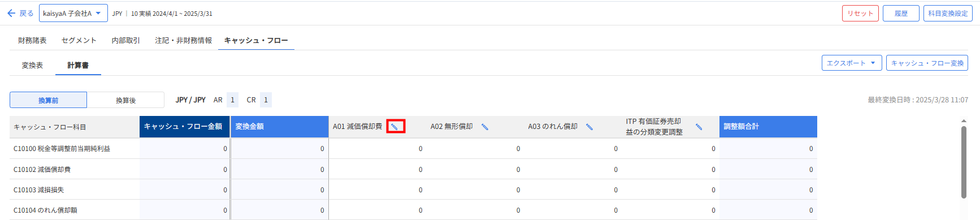Screen dimensions: 980x220
Task: Click 調整額合計 cell in row C10100
Action: (768, 149)
